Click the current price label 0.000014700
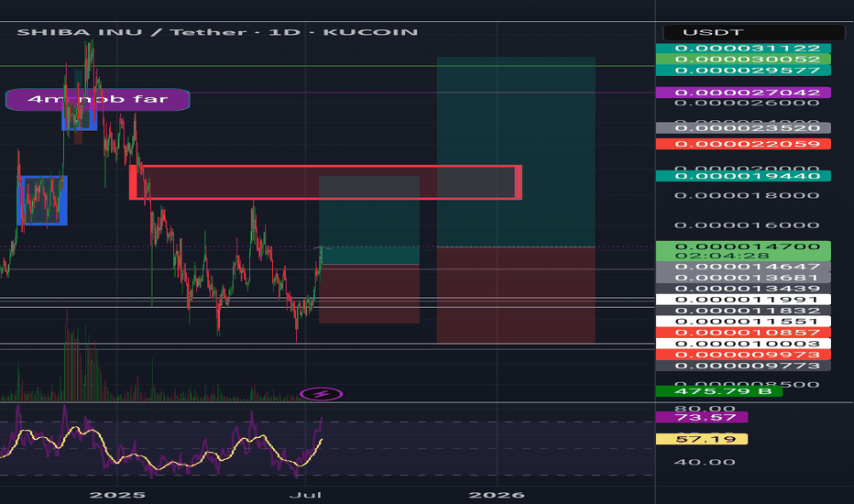Screen dimensions: 854x504 747,247
